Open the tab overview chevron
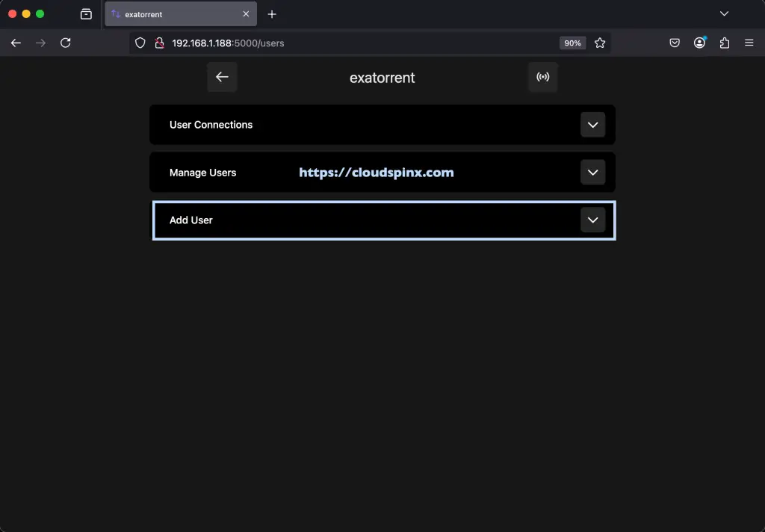Image resolution: width=765 pixels, height=532 pixels. [x=724, y=13]
